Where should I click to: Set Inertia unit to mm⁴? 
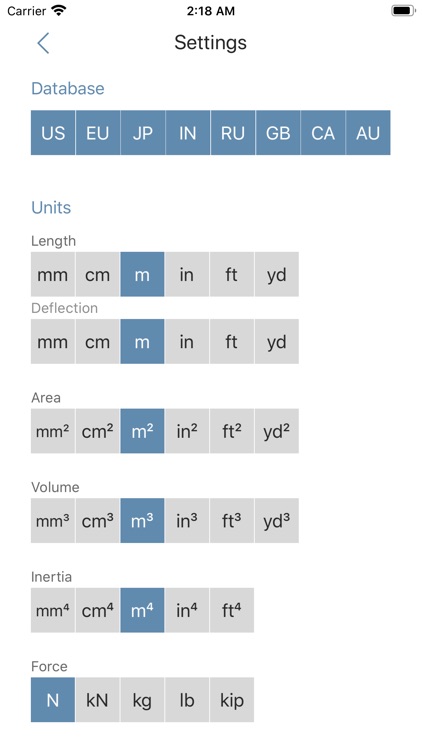pyautogui.click(x=53, y=610)
